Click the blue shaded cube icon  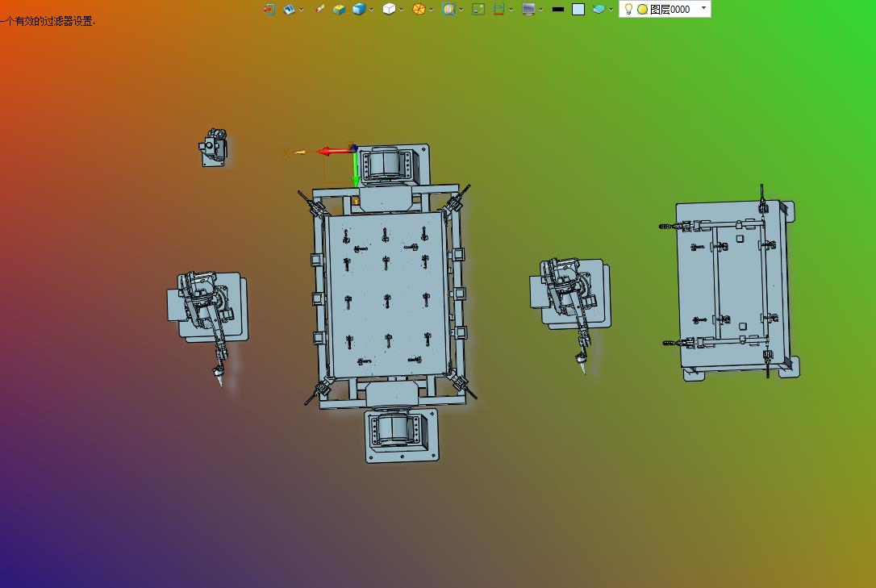pos(359,9)
